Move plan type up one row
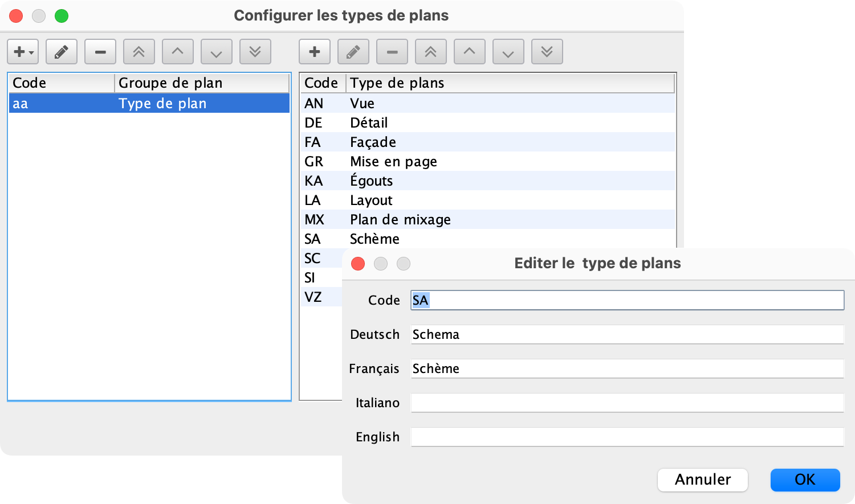 (x=470, y=52)
